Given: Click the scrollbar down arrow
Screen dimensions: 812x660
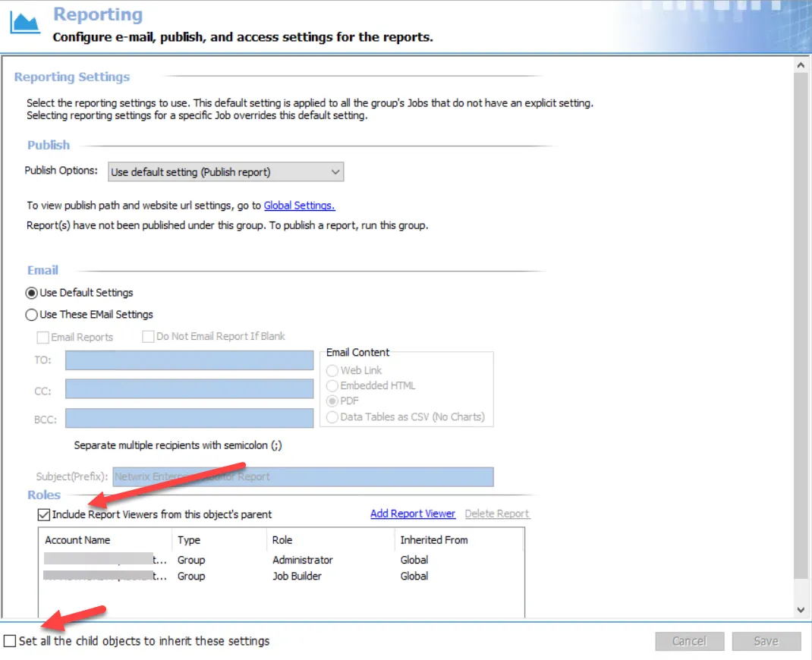Looking at the screenshot, I should tap(801, 610).
